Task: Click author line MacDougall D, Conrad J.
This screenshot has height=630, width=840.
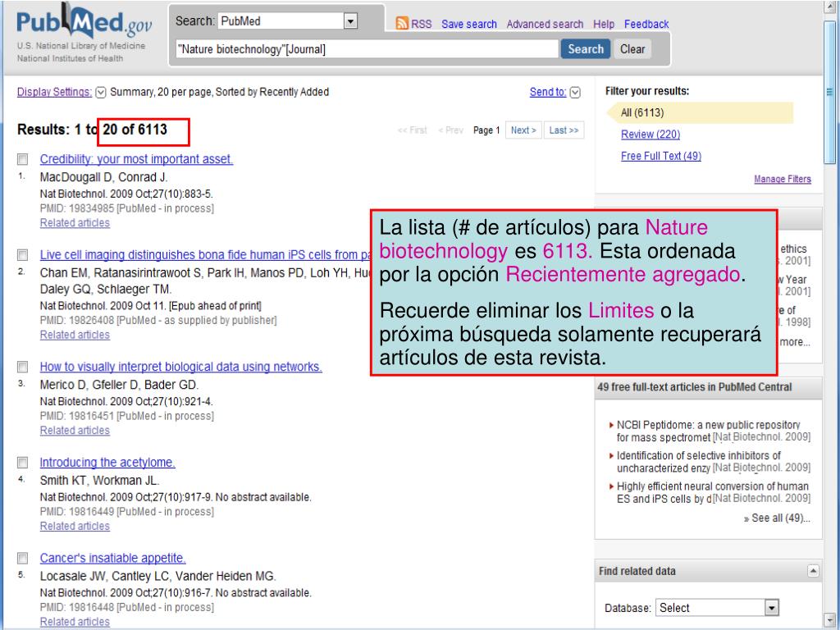Action: click(x=103, y=177)
